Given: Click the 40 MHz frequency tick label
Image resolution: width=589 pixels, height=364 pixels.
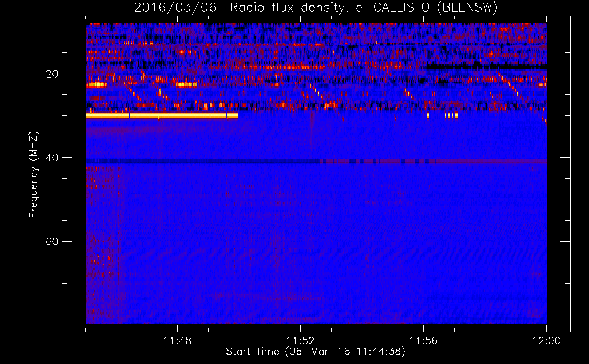Looking at the screenshot, I should pyautogui.click(x=52, y=158).
